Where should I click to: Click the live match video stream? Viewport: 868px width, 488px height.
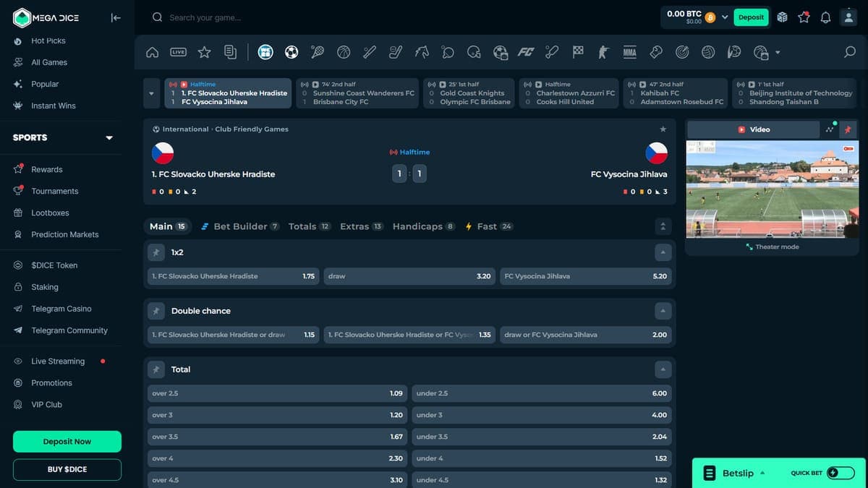(773, 189)
